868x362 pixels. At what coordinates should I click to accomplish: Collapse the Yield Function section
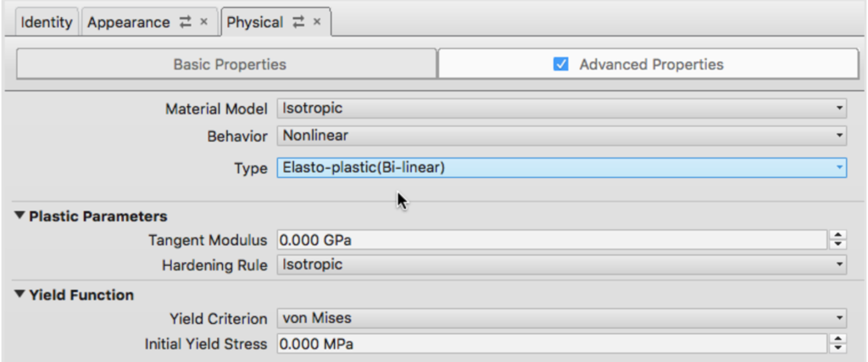(x=19, y=295)
